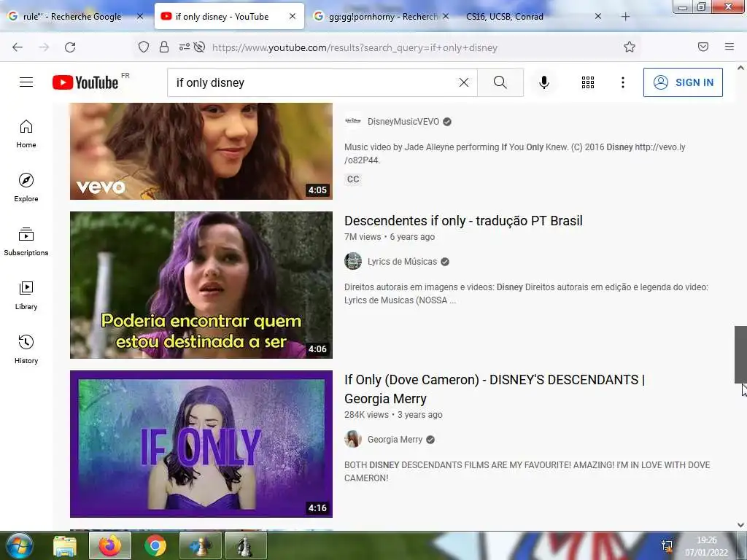Screen dimensions: 747x560
Task: Open a new browser tab with plus
Action: (x=625, y=17)
